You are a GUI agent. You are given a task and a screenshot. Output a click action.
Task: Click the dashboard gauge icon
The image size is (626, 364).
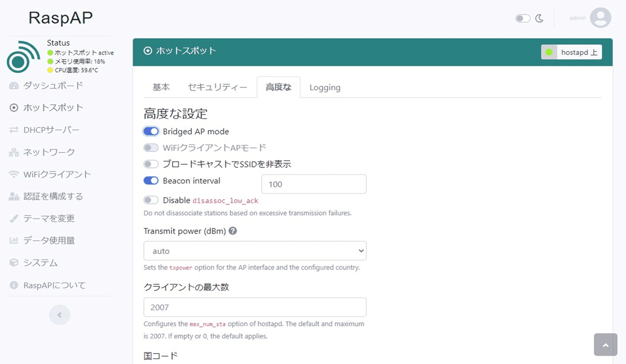[14, 86]
